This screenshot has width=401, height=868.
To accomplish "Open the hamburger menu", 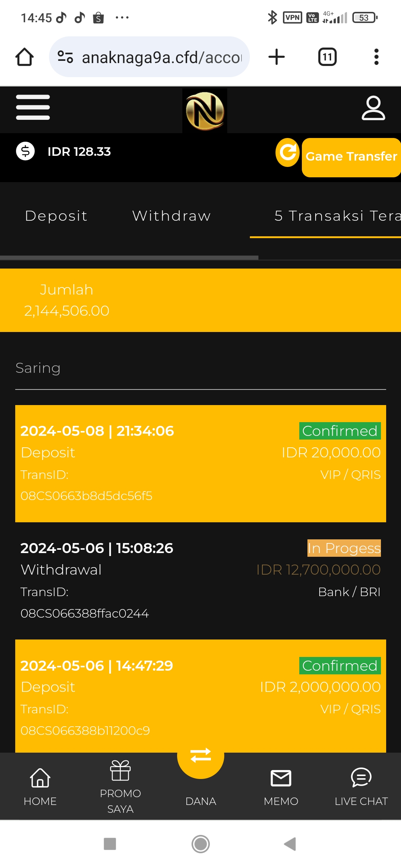I will click(x=33, y=108).
